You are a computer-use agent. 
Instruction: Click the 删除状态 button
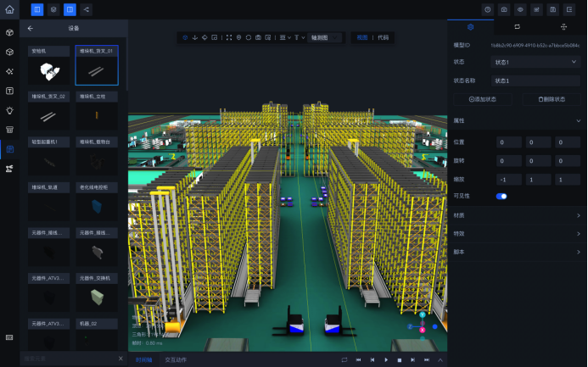(552, 99)
